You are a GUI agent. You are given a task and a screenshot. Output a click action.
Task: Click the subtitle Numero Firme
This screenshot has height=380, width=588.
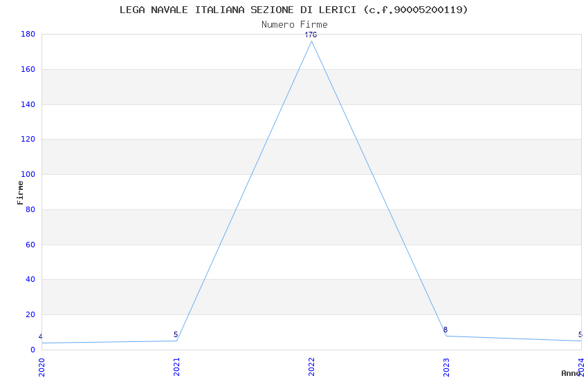coord(295,25)
